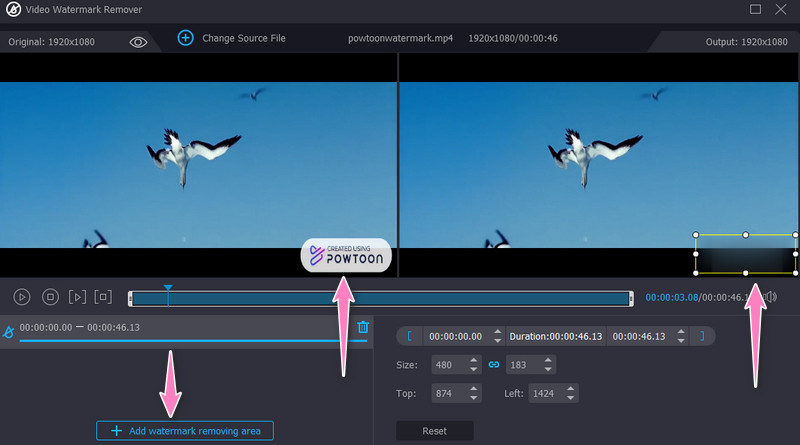800x445 pixels.
Task: Click the Top position field 874
Action: click(x=448, y=394)
